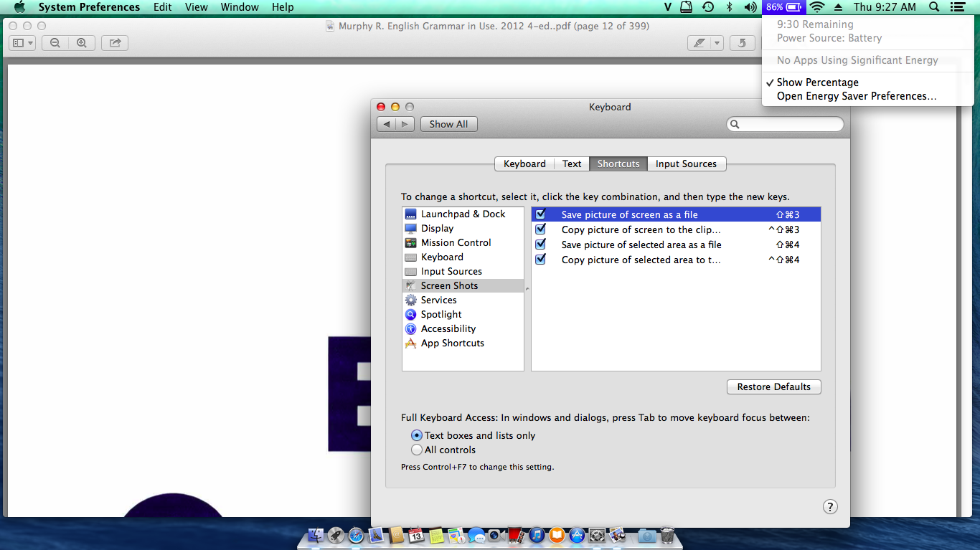The image size is (980, 550).
Task: Launch iTunes from the Dock
Action: pyautogui.click(x=537, y=535)
